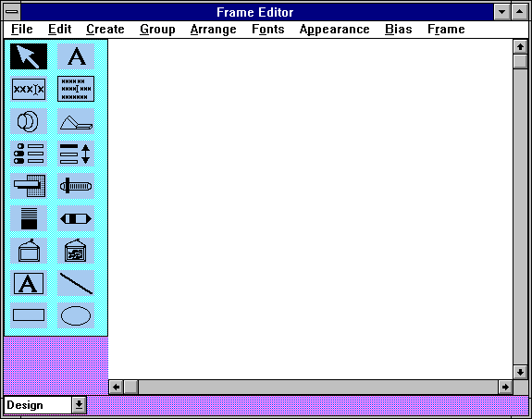Select the diagonal line drawing tool
This screenshot has height=419, width=532.
(x=76, y=283)
